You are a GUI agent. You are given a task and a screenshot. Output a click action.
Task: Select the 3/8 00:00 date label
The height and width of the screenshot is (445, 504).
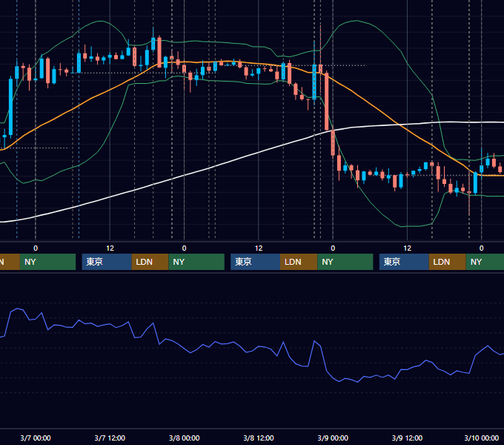point(184,438)
